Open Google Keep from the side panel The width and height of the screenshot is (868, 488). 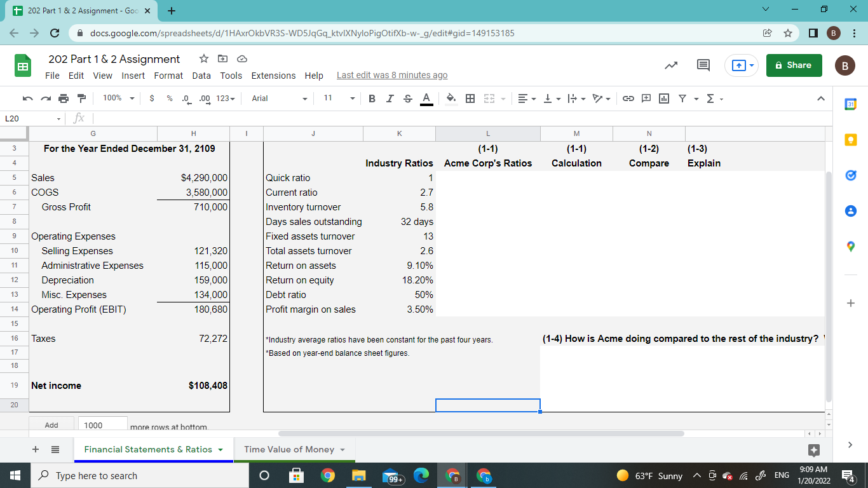click(x=851, y=139)
